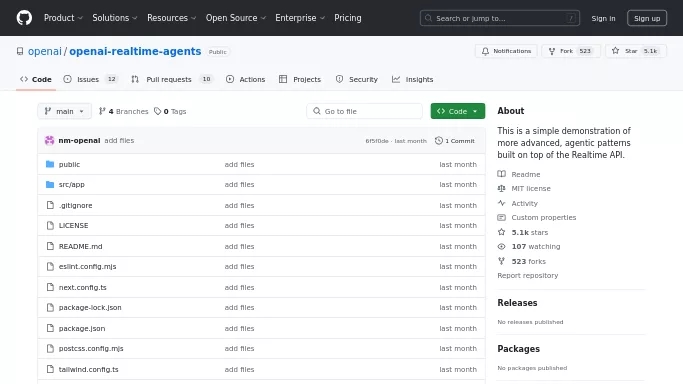
Task: Click the Sign in link
Action: coord(603,18)
